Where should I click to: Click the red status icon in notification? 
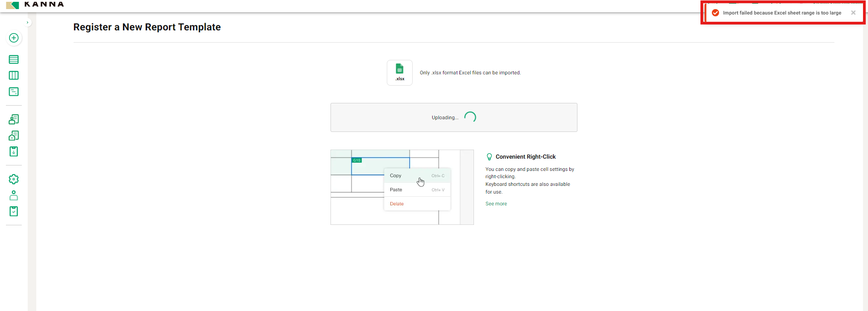(715, 13)
